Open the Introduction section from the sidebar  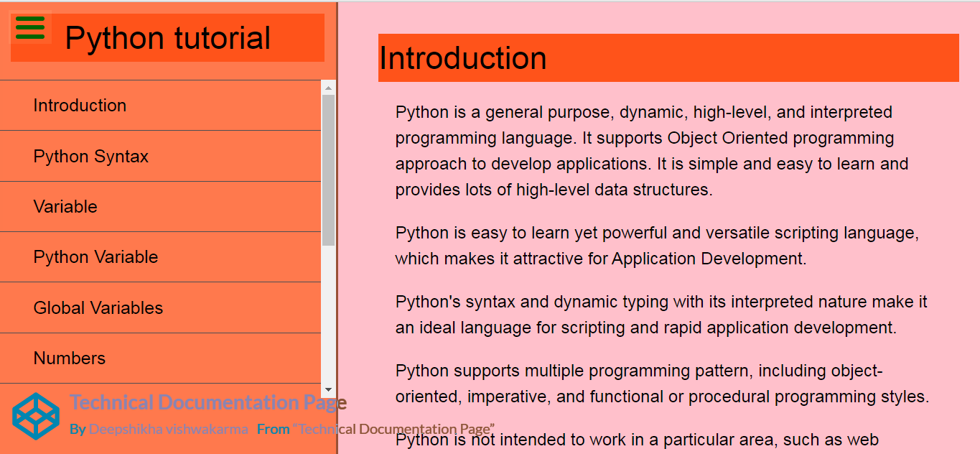coord(80,106)
